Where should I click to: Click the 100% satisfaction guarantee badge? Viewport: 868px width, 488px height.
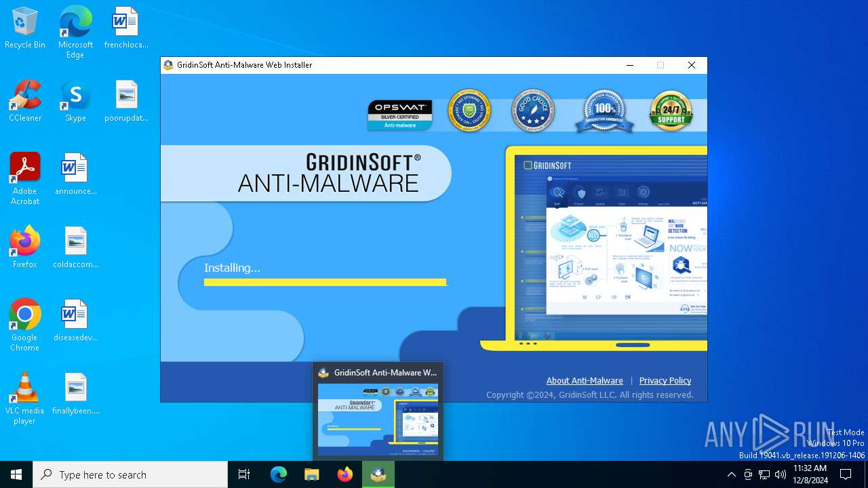(604, 111)
